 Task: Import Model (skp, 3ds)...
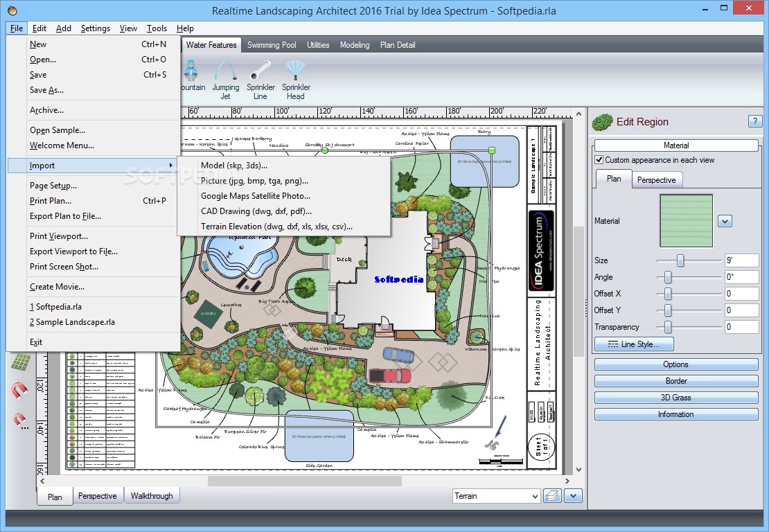(x=283, y=166)
